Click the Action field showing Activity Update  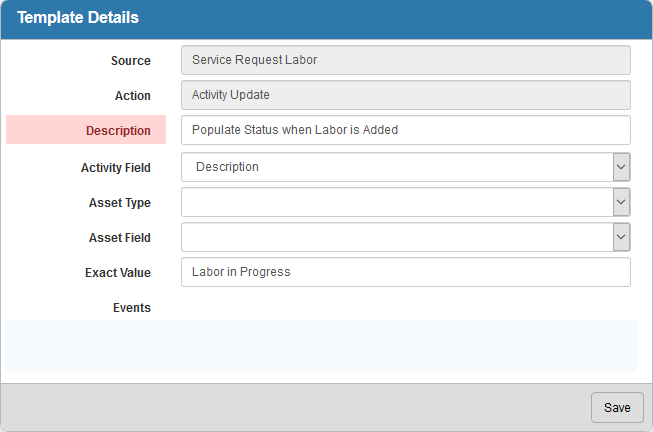pyautogui.click(x=406, y=95)
